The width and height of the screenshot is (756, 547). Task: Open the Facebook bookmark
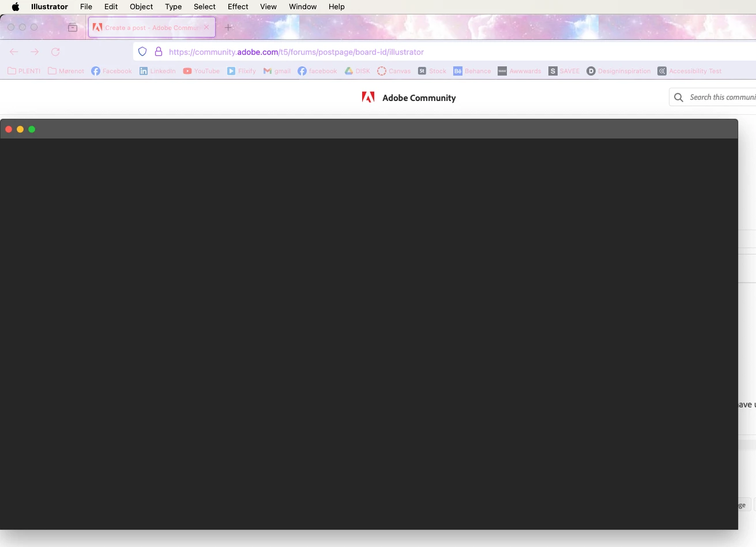111,71
